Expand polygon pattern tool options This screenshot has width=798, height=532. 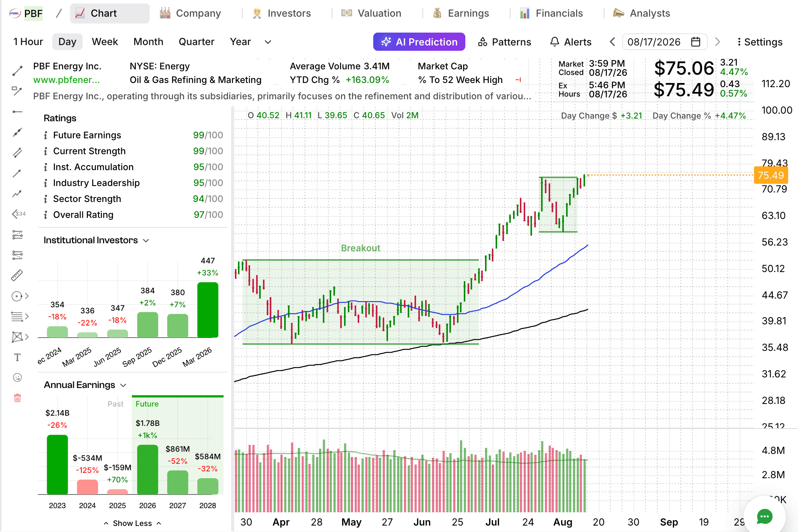27,337
